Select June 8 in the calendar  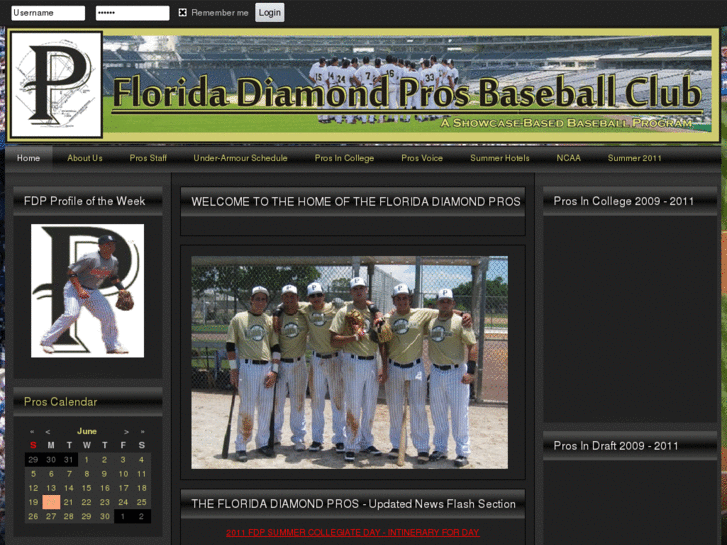pyautogui.click(x=87, y=474)
